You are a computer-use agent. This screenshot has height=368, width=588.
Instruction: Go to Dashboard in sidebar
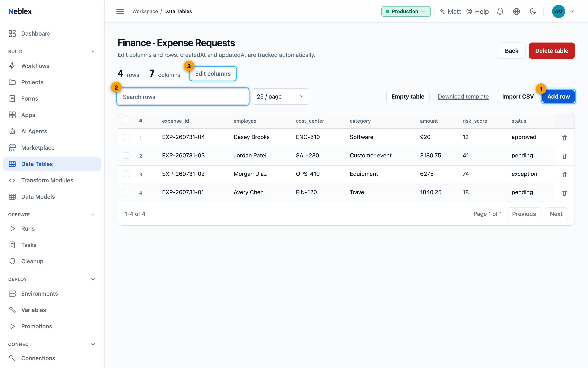point(52,33)
